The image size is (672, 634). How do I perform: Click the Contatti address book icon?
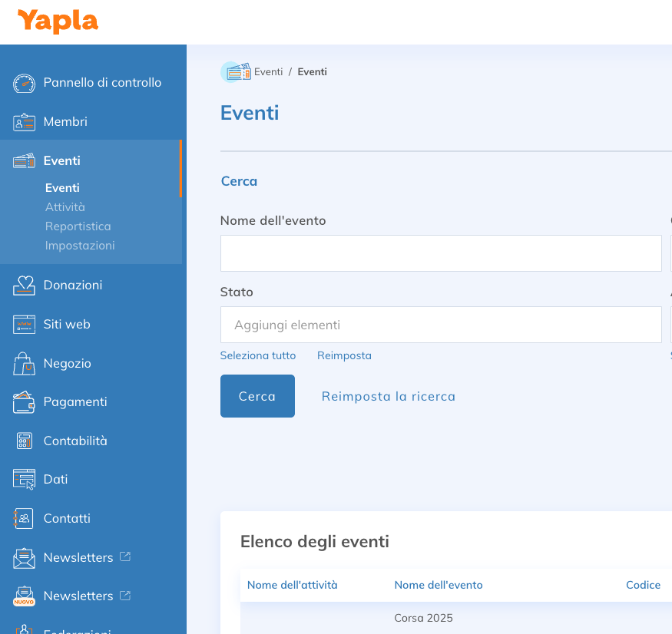pos(23,518)
